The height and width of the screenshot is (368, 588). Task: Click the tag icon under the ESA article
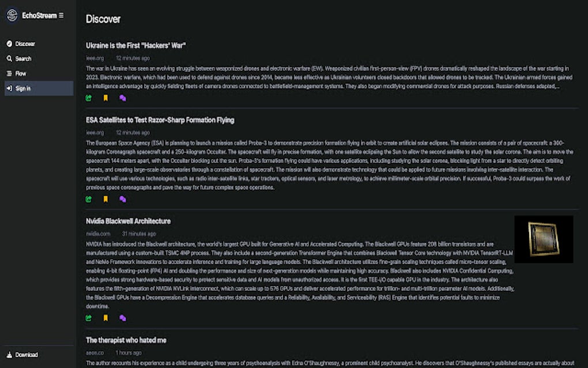122,199
